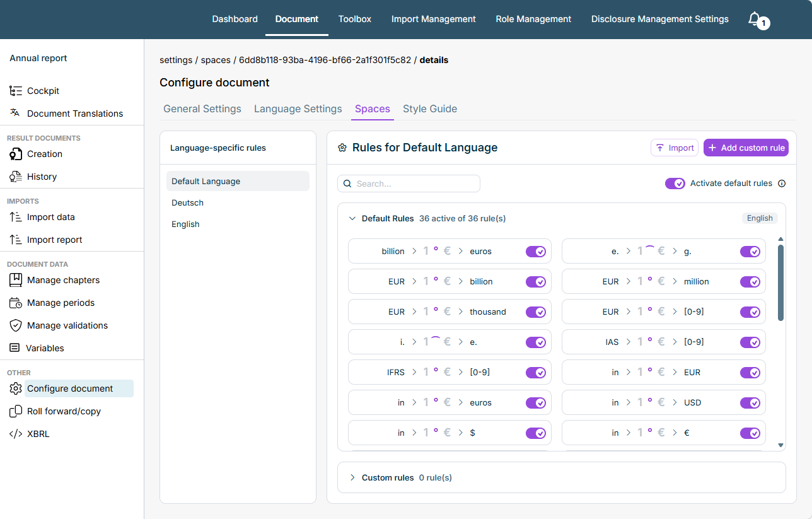Screen dimensions: 812x519
Task: Click the info icon beside Activate default rules
Action: click(782, 184)
